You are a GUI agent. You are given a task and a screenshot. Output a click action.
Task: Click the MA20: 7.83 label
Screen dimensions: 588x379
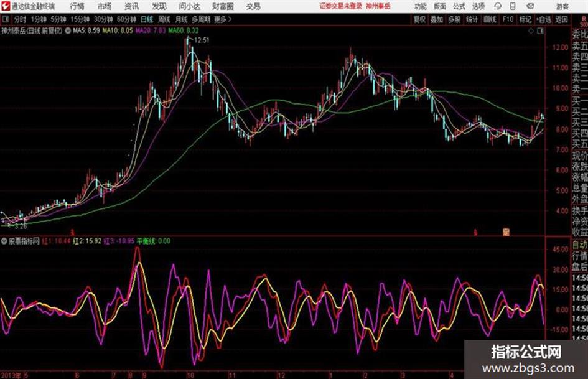[151, 30]
